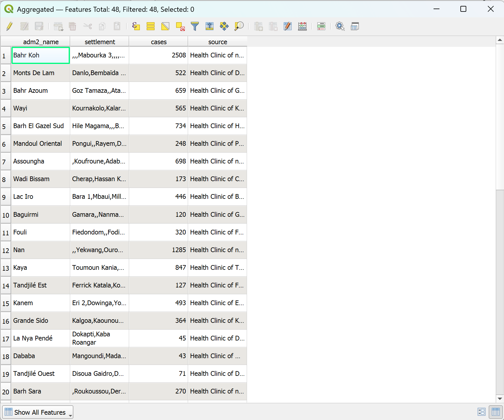Switch to form view
Screen dimensions: 504x420
(x=481, y=412)
